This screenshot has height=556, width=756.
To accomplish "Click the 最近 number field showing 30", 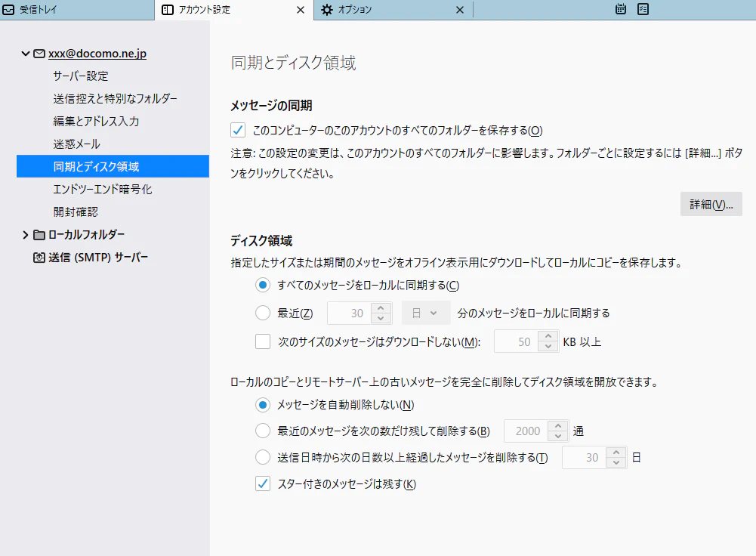I will (350, 313).
